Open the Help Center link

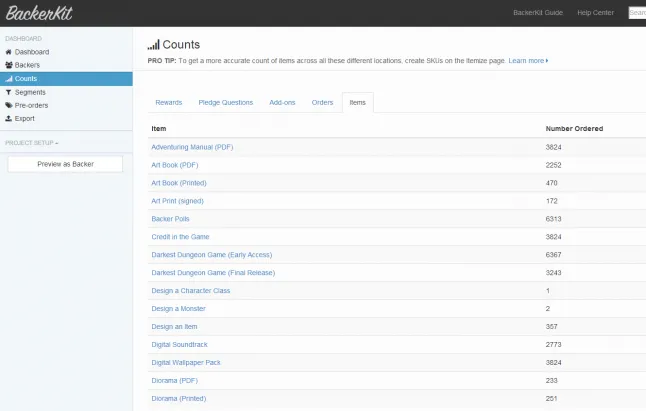tap(595, 13)
